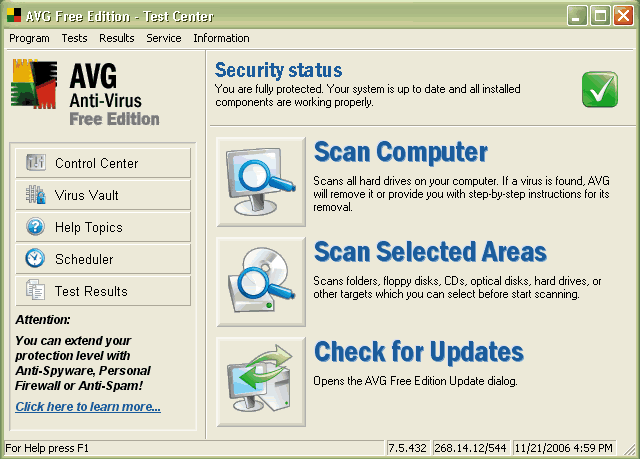Click the program version 7.5.432 status cell
The width and height of the screenshot is (640, 459).
tap(409, 449)
